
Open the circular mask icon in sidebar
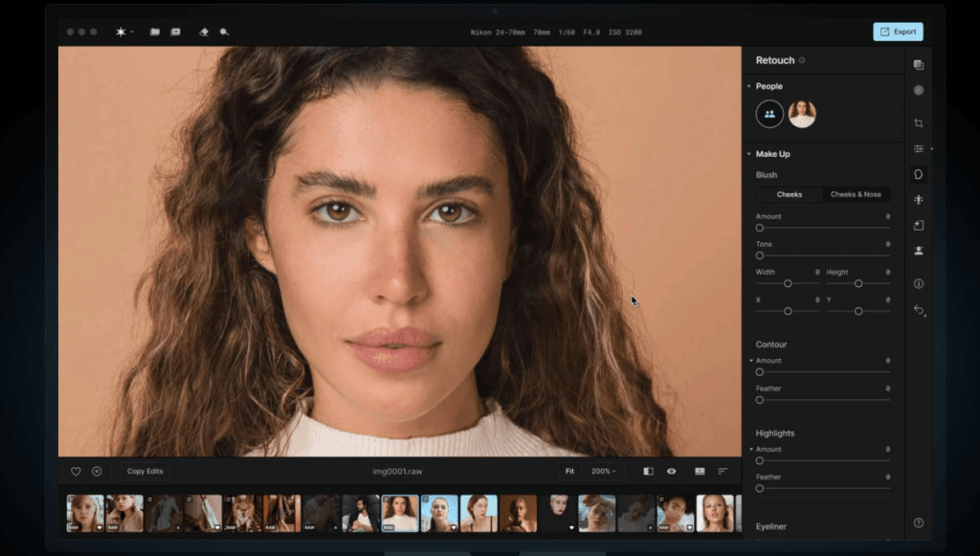pyautogui.click(x=918, y=90)
